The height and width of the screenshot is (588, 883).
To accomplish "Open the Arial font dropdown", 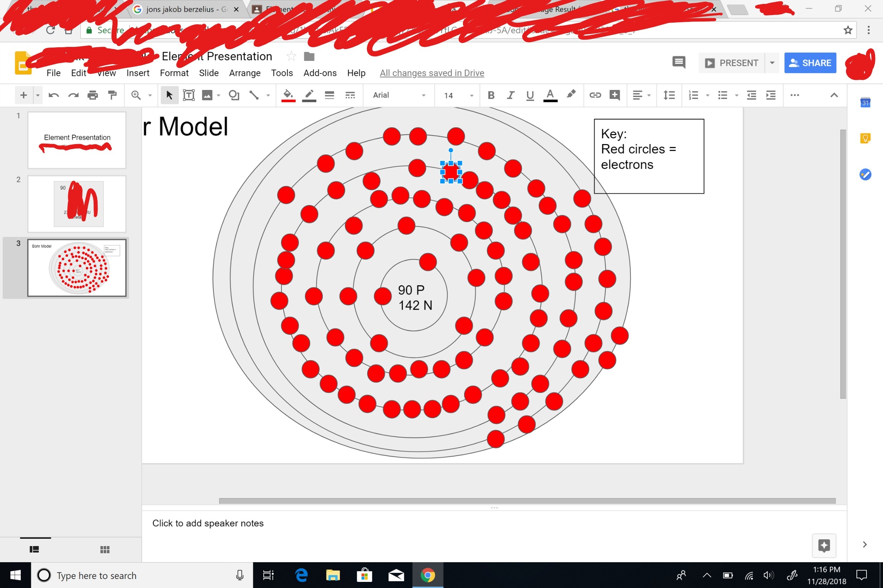I will click(x=398, y=95).
